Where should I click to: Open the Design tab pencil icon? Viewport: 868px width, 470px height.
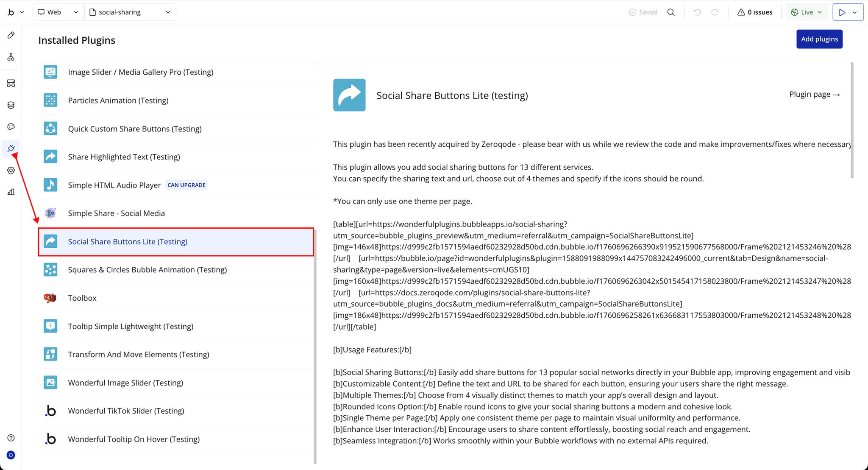tap(11, 35)
